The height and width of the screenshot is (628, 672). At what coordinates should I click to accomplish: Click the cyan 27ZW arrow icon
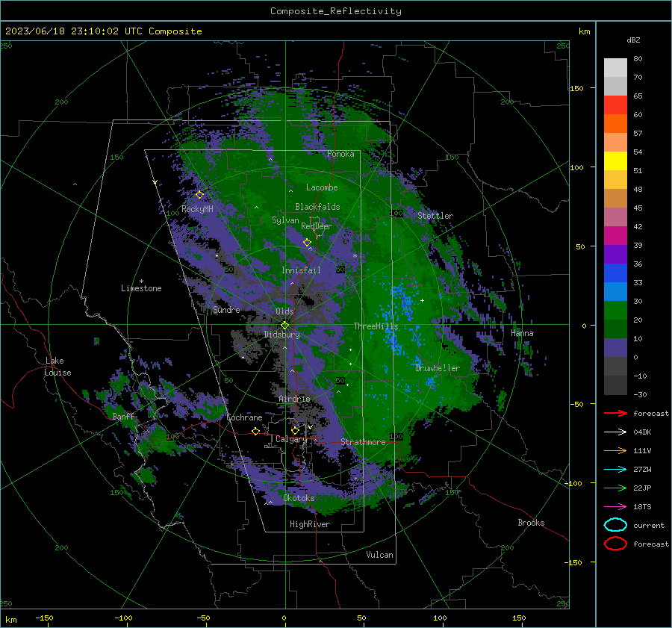[x=615, y=470]
